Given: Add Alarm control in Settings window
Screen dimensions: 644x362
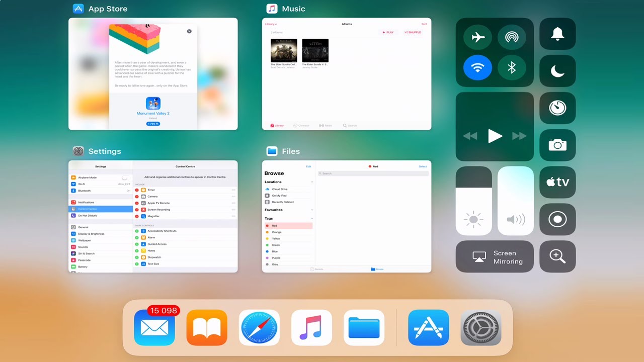Looking at the screenshot, I should click(x=137, y=237).
